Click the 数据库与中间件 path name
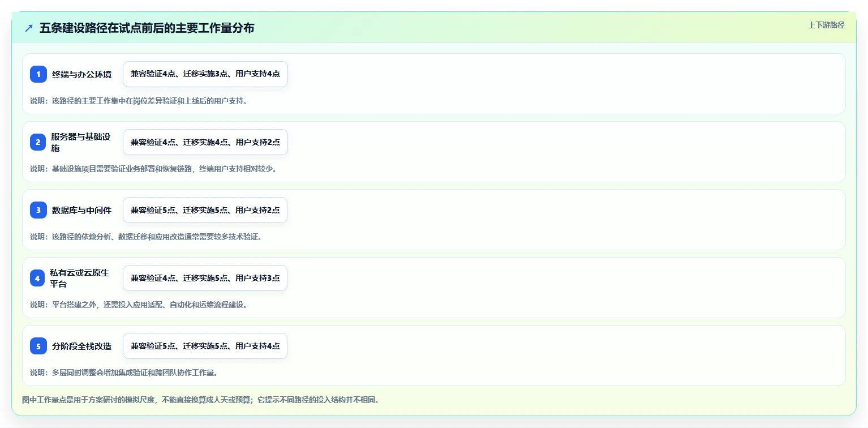The height and width of the screenshot is (428, 868). click(82, 210)
